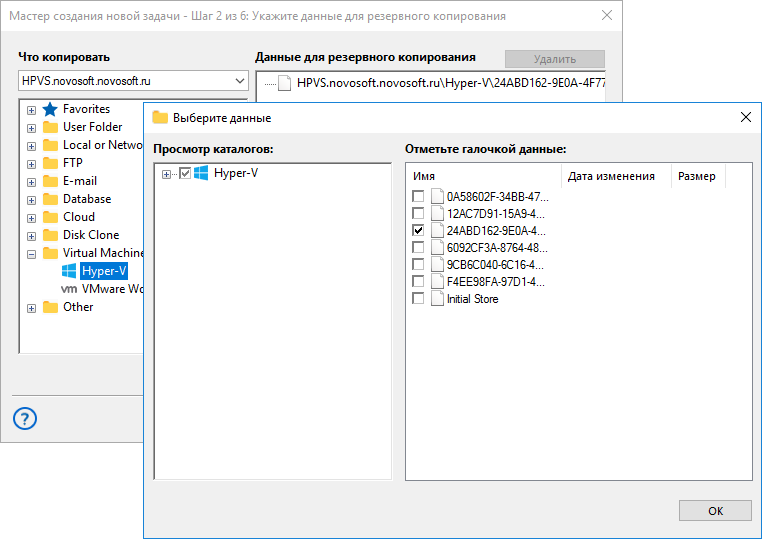Select the Cloud tree item
Image resolution: width=762 pixels, height=539 pixels.
pyautogui.click(x=79, y=217)
